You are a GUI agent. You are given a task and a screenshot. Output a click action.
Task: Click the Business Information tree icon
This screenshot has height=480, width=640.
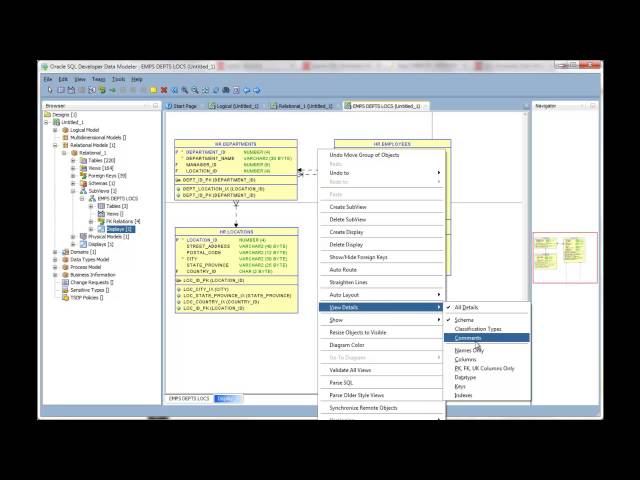(65, 275)
